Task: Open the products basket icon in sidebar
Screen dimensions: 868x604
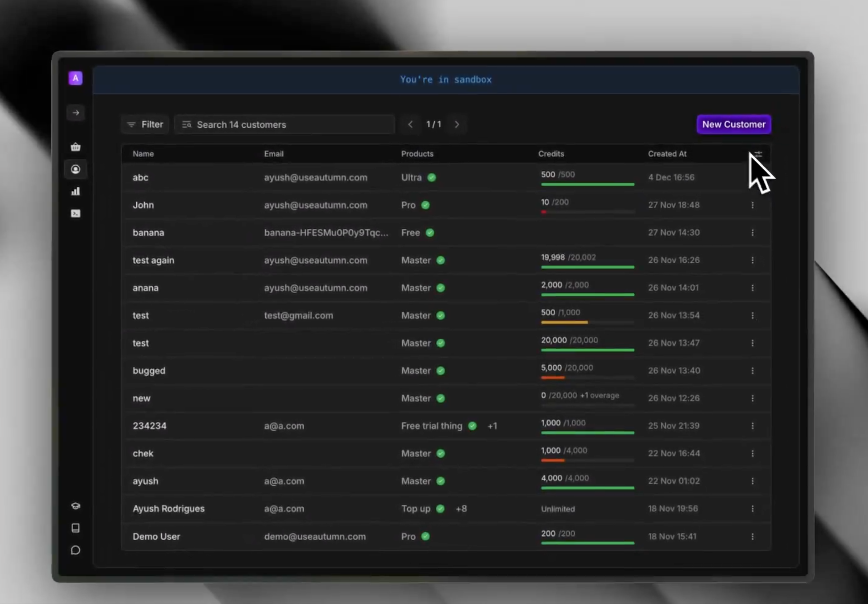Action: (x=75, y=147)
